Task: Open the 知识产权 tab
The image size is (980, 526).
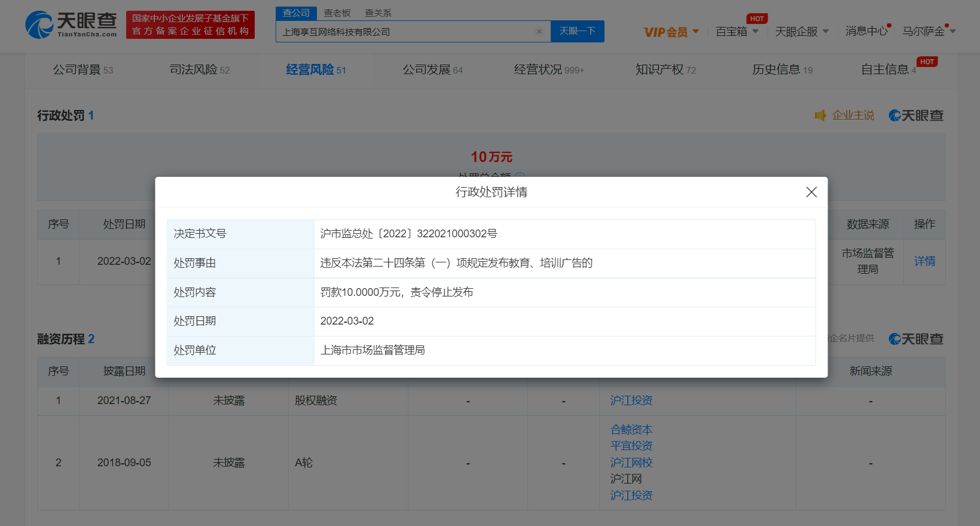Action: pos(665,70)
